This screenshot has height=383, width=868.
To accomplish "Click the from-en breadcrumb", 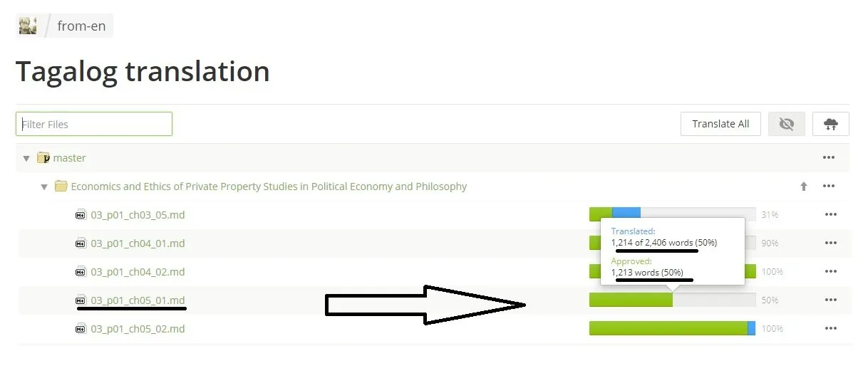I will (x=81, y=26).
